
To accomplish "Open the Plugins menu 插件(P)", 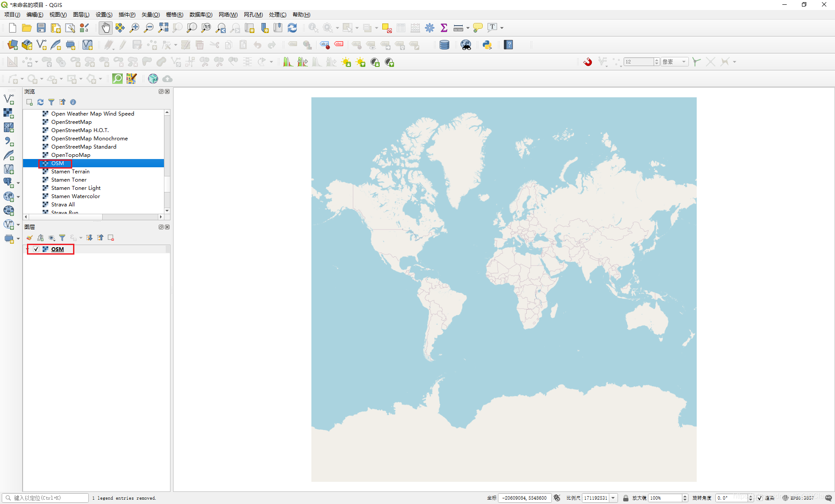I will click(127, 15).
